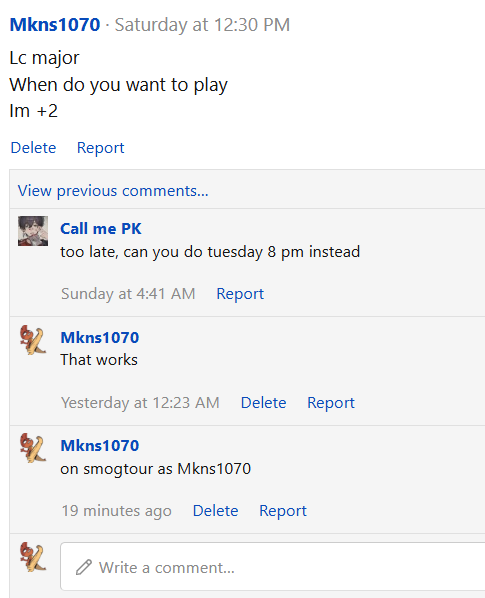The image size is (485, 598).
Task: Focus the Write a comment field
Action: click(273, 567)
